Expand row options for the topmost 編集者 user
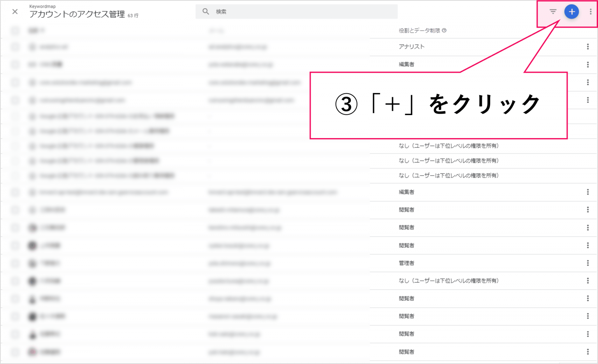This screenshot has height=364, width=598. tap(587, 65)
